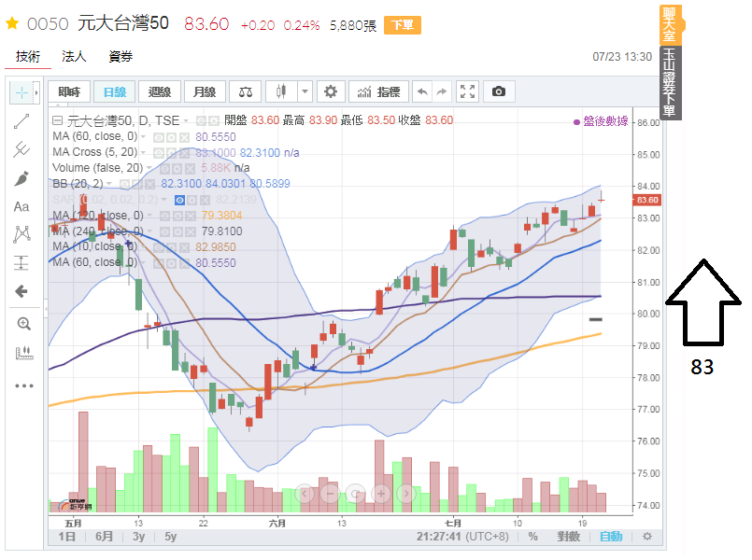Open the ruler measure tool with bars
752x560 pixels.
[24, 353]
